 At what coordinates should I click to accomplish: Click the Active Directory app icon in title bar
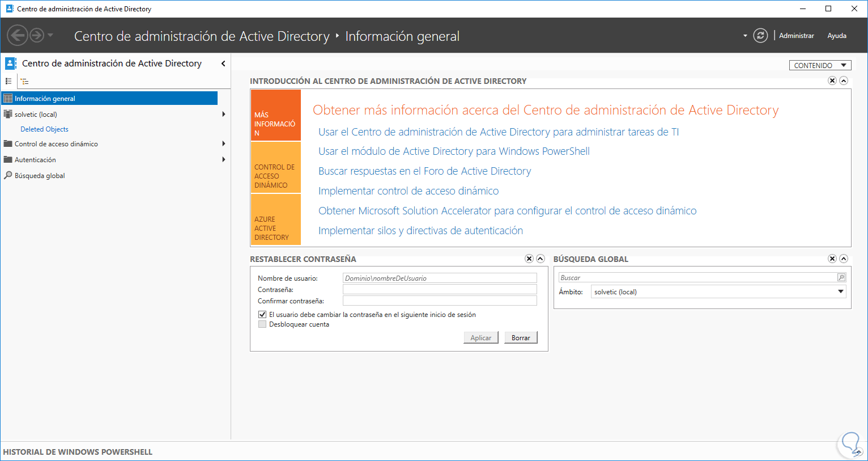click(x=10, y=9)
